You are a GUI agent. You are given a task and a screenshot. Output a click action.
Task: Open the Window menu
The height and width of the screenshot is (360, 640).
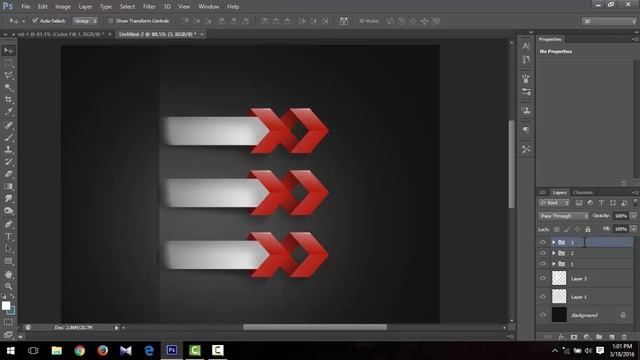209,7
